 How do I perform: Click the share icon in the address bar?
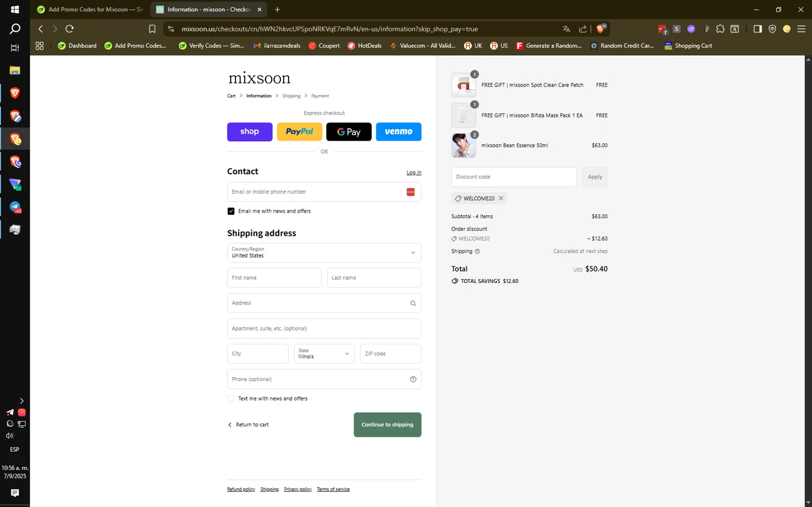click(582, 29)
